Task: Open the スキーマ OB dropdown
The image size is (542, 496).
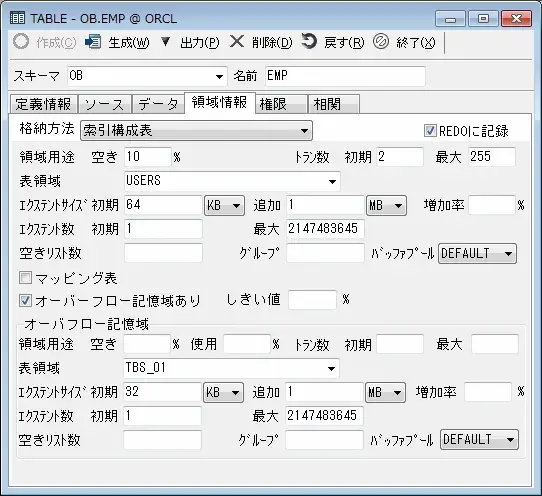Action: (x=147, y=76)
